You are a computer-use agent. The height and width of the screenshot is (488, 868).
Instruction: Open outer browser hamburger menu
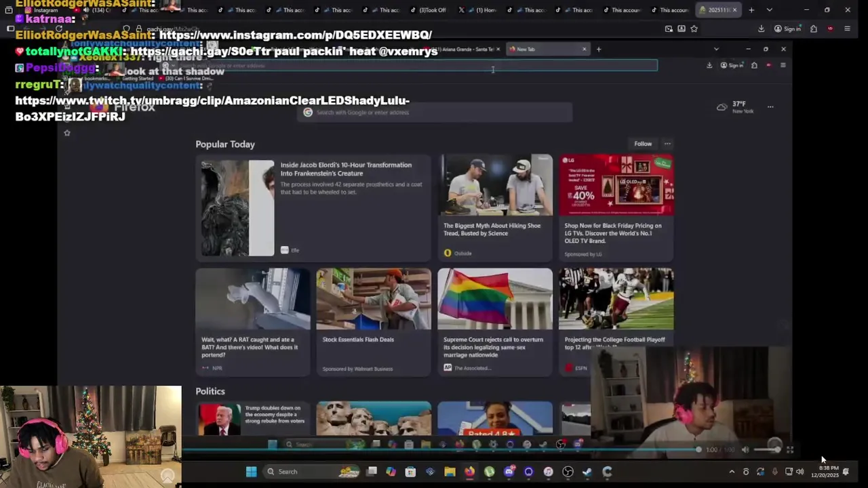tap(847, 28)
